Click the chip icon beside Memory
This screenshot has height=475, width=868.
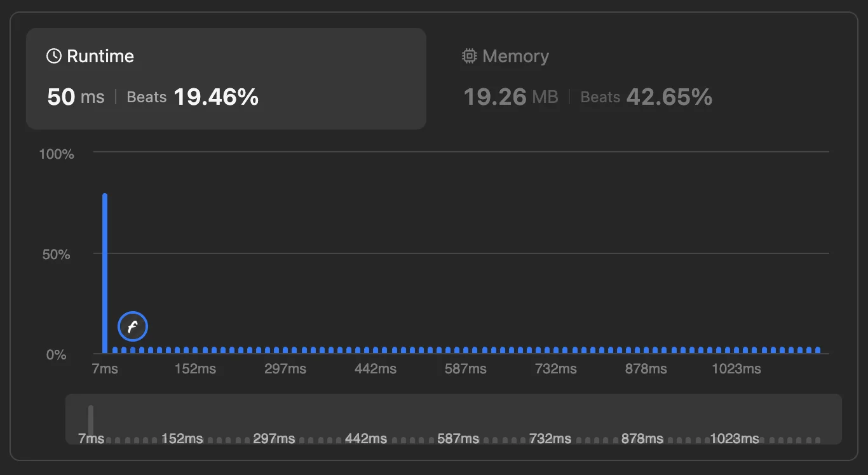pos(469,56)
